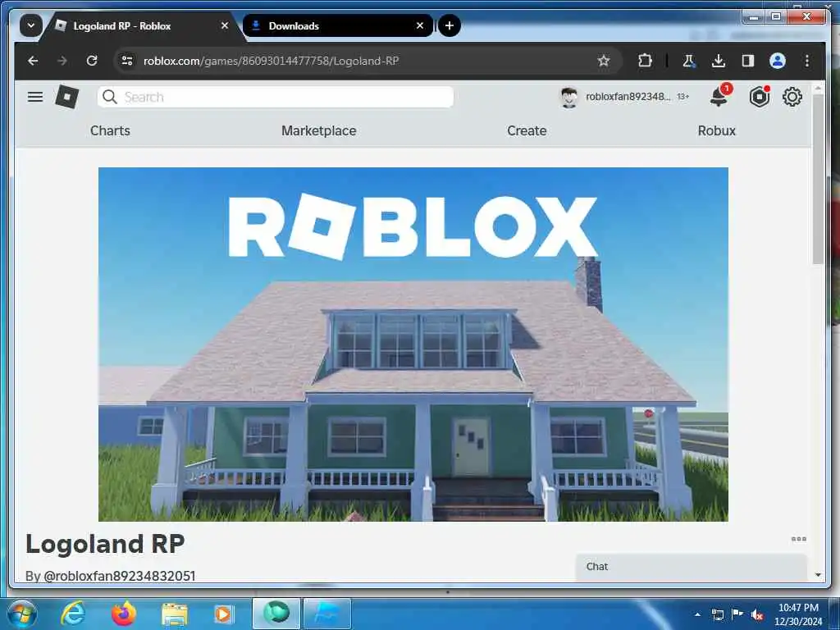This screenshot has height=630, width=840.
Task: Open robloxfan892348 profile avatar
Action: point(569,97)
